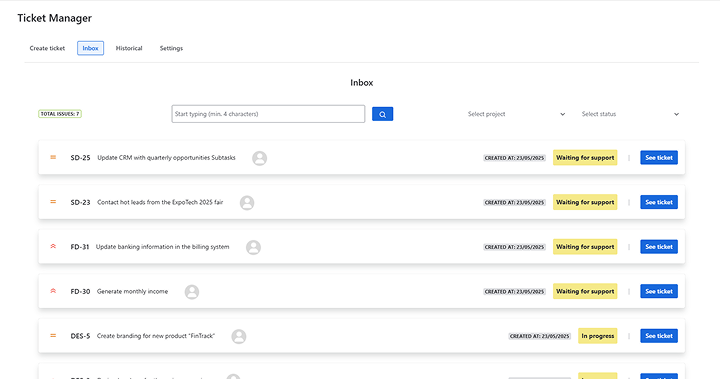This screenshot has height=379, width=720.
Task: Click assignee avatar on SD-23 ticket
Action: click(x=247, y=203)
